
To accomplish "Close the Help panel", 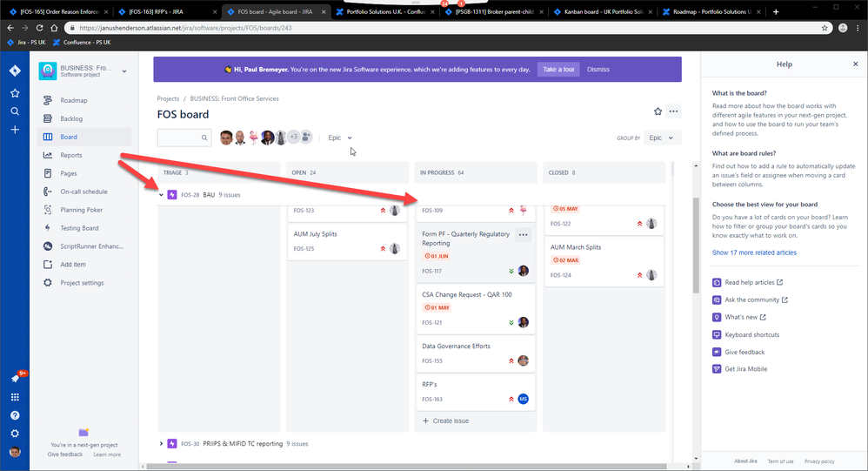I will [x=855, y=64].
